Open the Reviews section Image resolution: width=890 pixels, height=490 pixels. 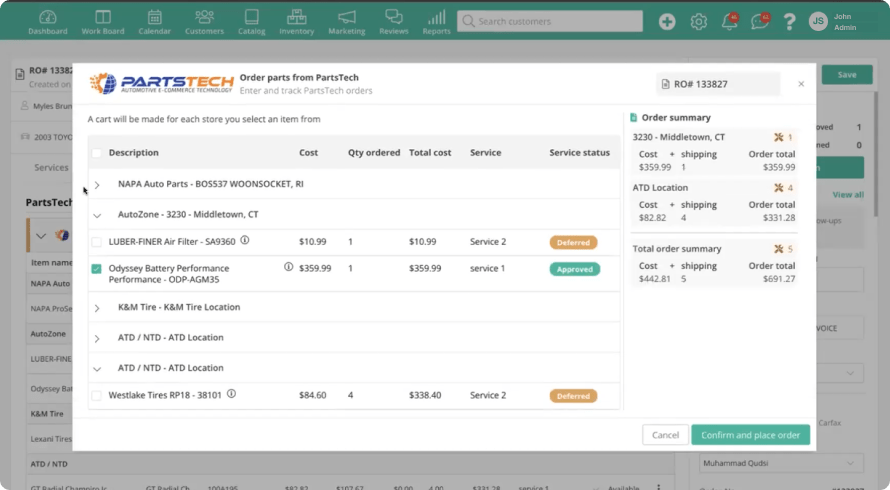[x=393, y=22]
